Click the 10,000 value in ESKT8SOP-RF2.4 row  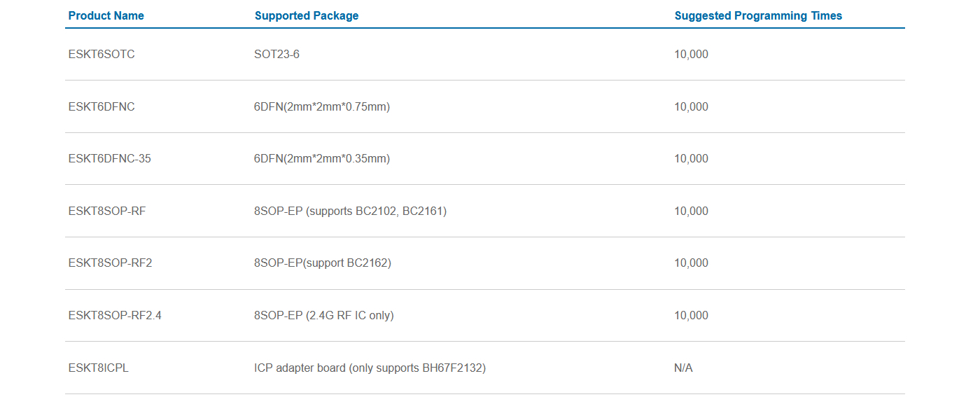point(691,315)
